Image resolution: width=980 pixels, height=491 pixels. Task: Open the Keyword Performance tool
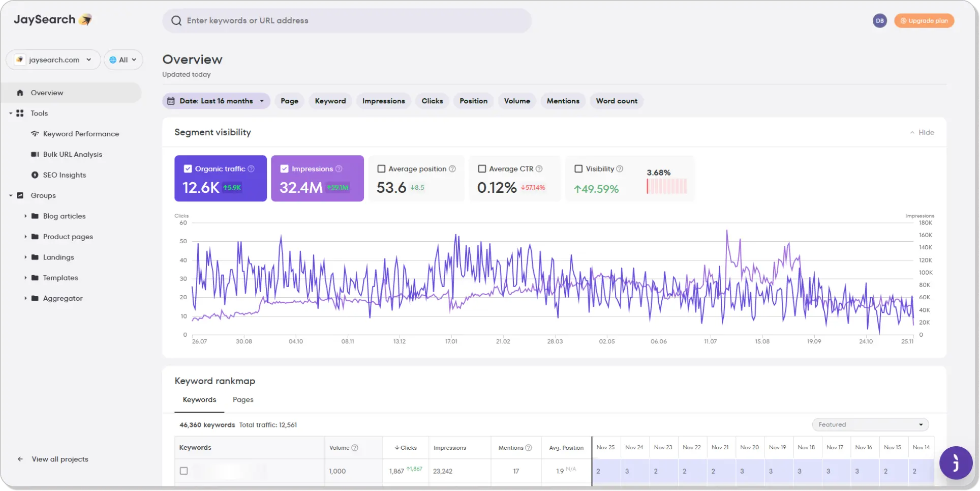81,133
